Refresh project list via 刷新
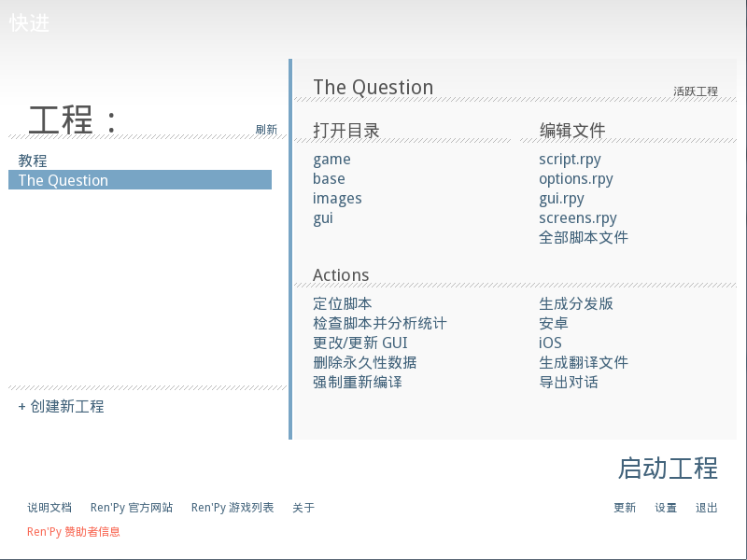The height and width of the screenshot is (560, 747). coord(266,130)
